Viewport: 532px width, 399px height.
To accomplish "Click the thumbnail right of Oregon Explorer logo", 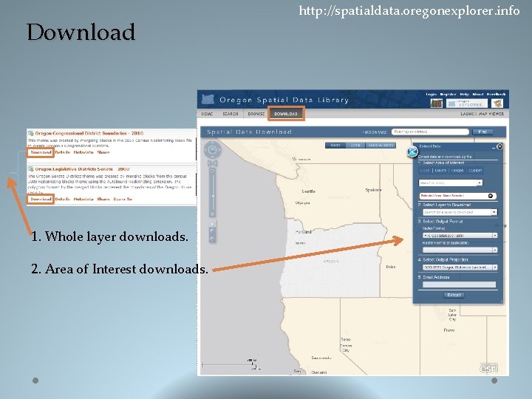I will pos(497,103).
